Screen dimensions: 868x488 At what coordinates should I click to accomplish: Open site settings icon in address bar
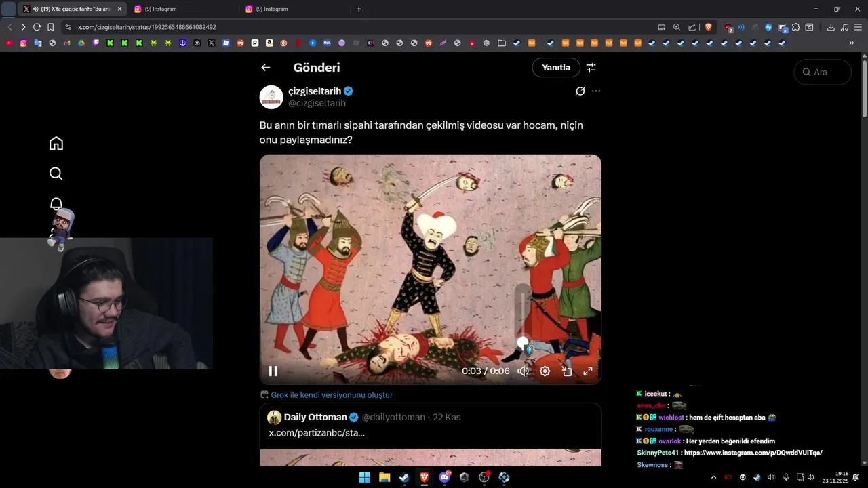(x=68, y=27)
